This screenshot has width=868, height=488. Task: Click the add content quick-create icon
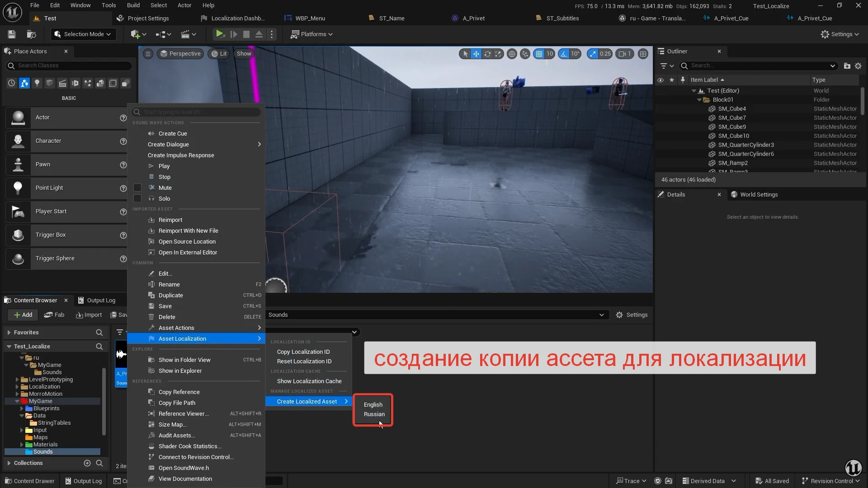pos(138,34)
